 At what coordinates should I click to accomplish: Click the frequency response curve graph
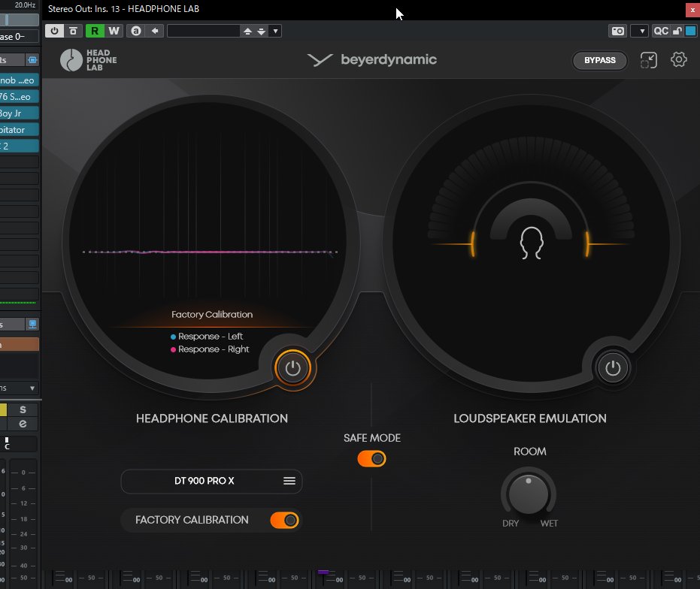coord(211,252)
